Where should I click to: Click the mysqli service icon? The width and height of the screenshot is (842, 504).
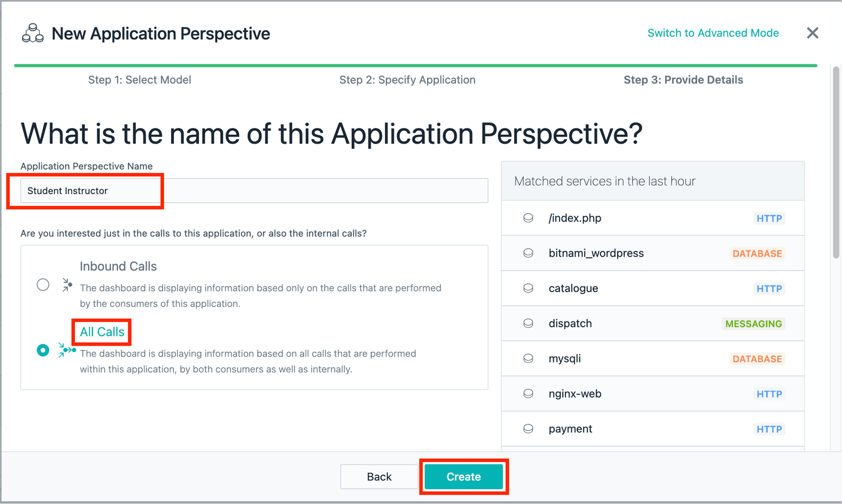pos(528,358)
